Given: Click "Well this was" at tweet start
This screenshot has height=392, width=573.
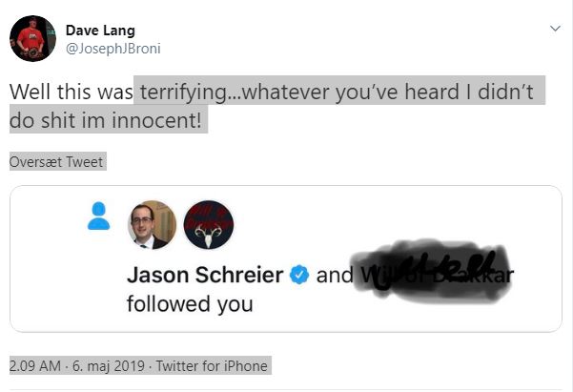Looking at the screenshot, I should [x=70, y=91].
